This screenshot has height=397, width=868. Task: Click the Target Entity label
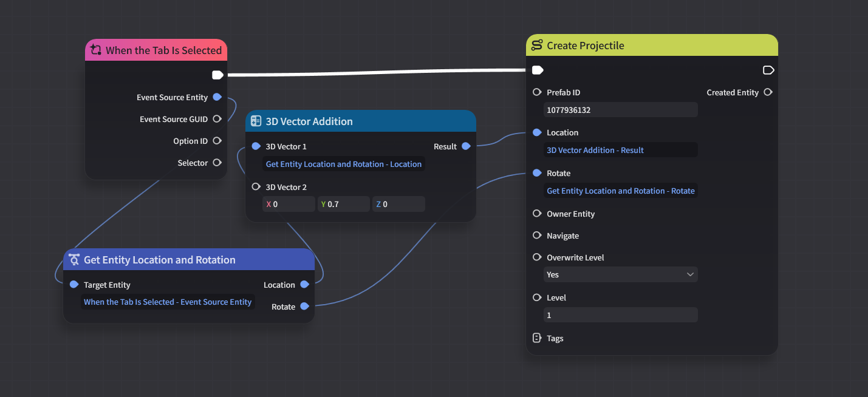(107, 285)
